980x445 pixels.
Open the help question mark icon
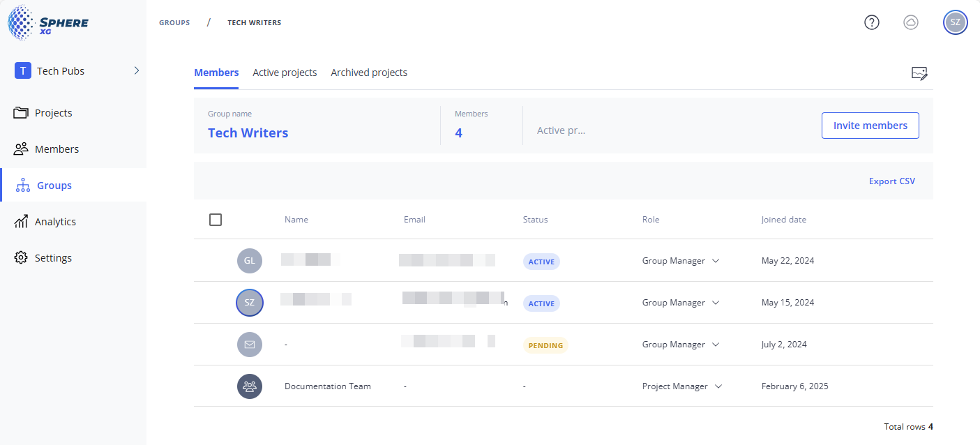coord(871,22)
